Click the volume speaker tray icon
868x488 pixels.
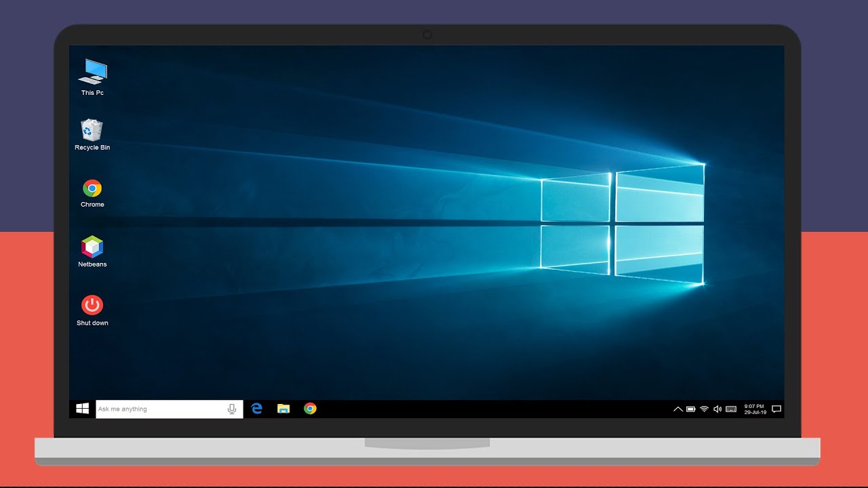click(x=717, y=409)
